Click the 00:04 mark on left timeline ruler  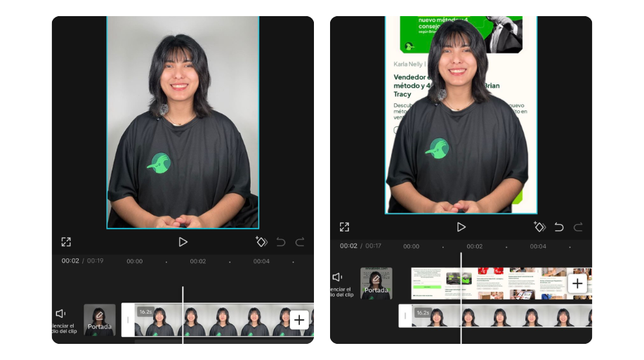[x=261, y=261]
